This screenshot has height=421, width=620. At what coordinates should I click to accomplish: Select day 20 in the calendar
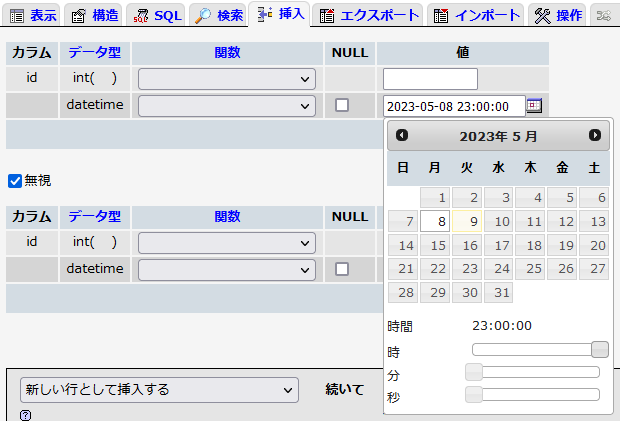594,245
